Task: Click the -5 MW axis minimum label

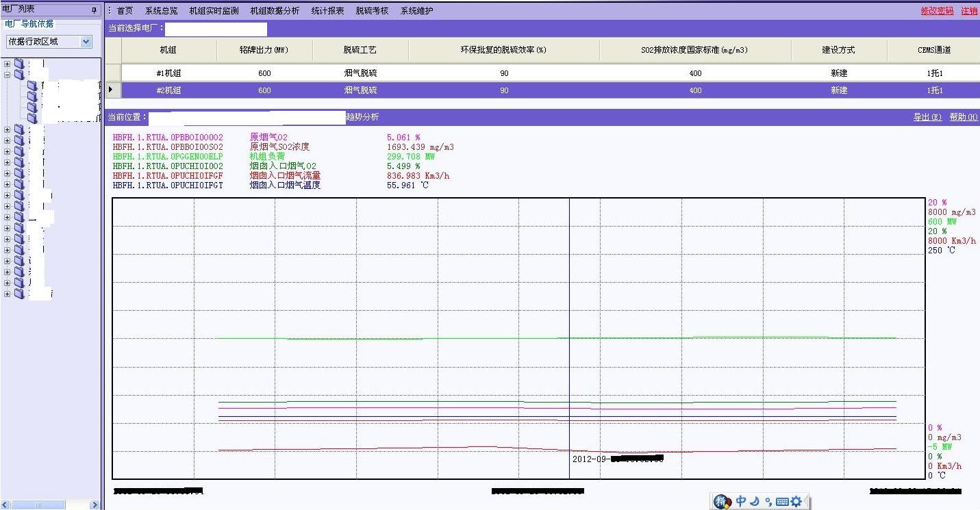Action: coord(940,447)
